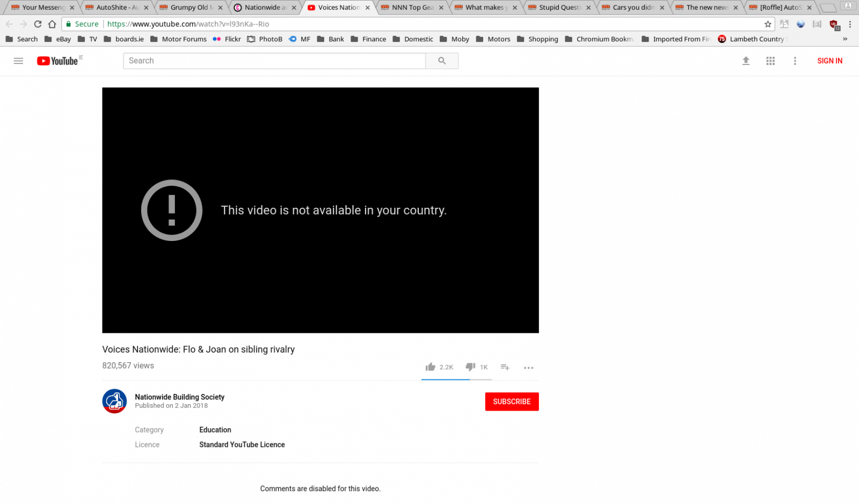Dislike the video with thumbs down
Image resolution: width=859 pixels, height=504 pixels.
(x=470, y=367)
